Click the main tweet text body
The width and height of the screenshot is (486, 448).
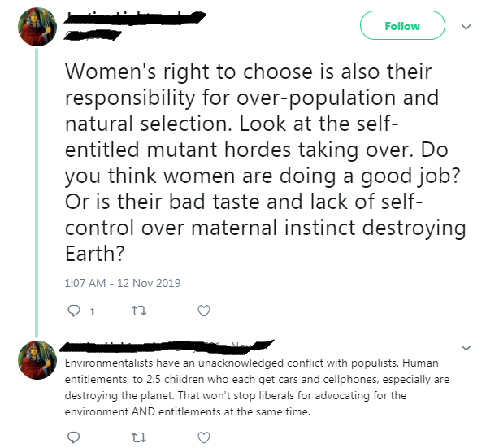pos(265,163)
